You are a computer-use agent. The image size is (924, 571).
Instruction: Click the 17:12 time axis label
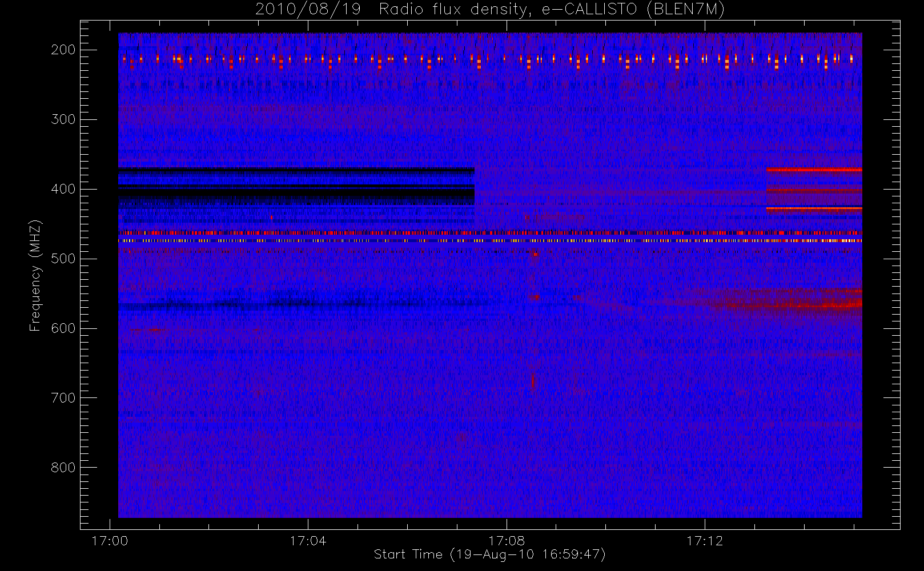[704, 540]
